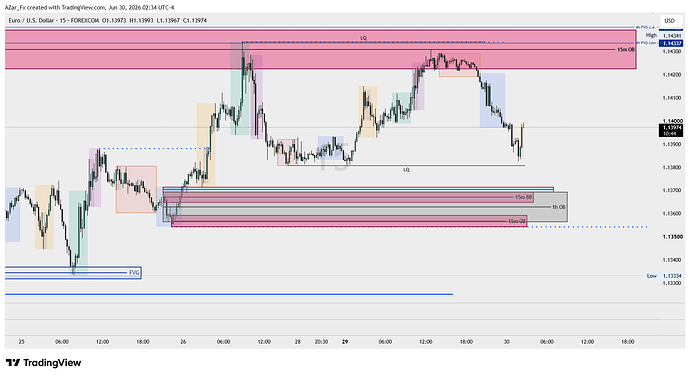This screenshot has height=376, width=690.
Task: Select the 1h OB zone label
Action: 559,207
